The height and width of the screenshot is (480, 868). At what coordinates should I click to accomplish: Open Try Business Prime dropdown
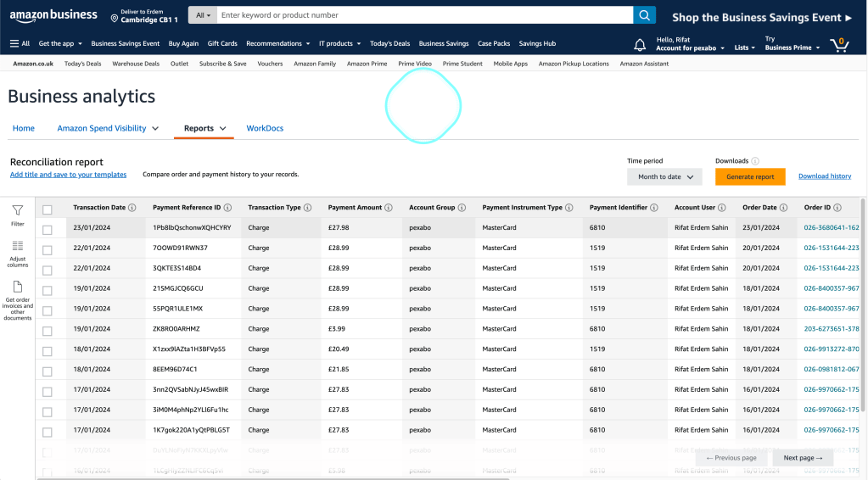(x=792, y=44)
